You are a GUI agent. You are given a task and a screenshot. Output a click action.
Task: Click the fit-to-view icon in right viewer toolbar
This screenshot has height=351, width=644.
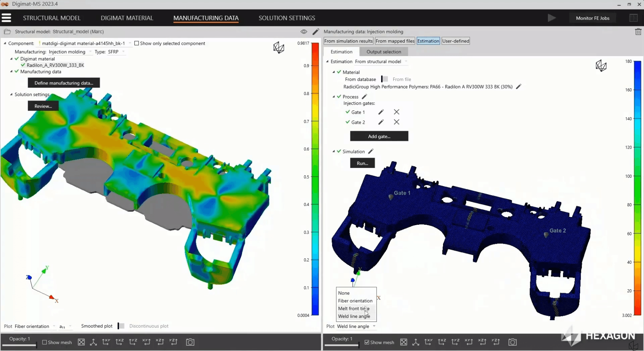point(404,342)
